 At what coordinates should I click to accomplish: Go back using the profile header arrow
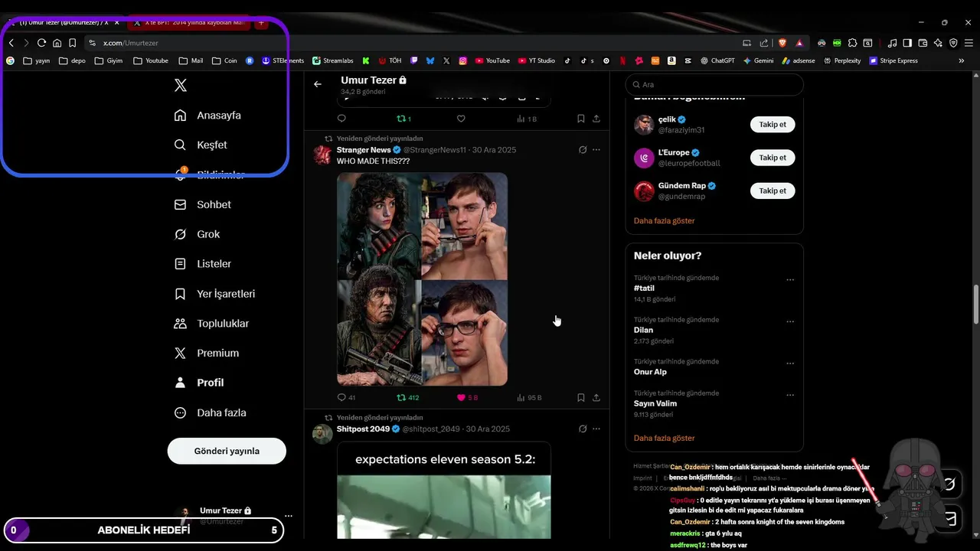(x=318, y=84)
